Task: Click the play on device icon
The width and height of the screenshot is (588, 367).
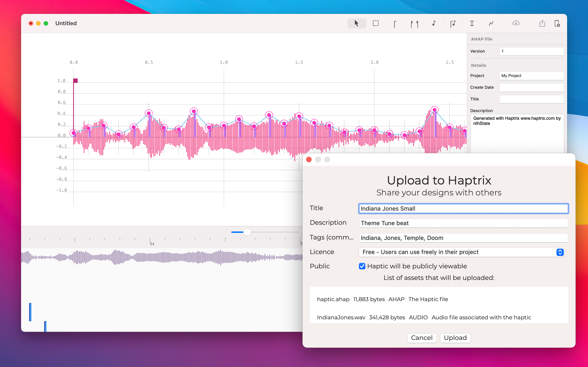Action: click(x=557, y=23)
